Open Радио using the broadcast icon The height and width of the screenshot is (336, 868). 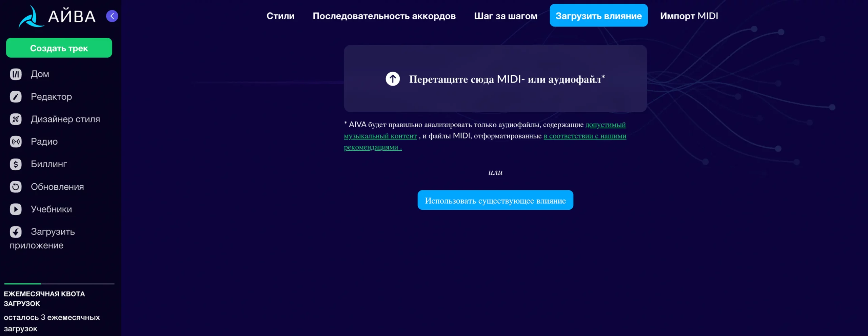(x=16, y=142)
